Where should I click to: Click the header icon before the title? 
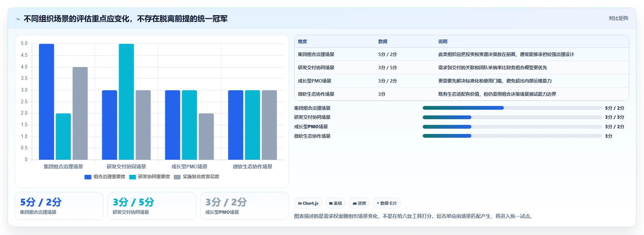coord(18,19)
